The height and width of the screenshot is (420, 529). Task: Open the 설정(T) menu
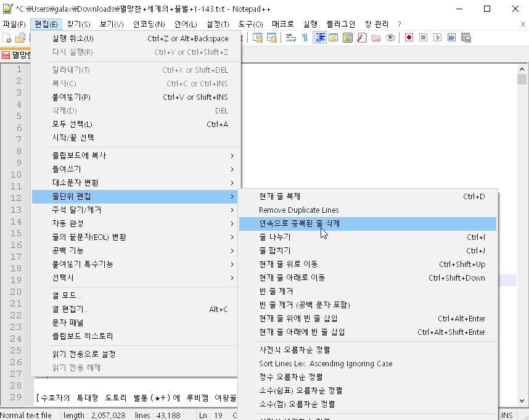(x=218, y=24)
